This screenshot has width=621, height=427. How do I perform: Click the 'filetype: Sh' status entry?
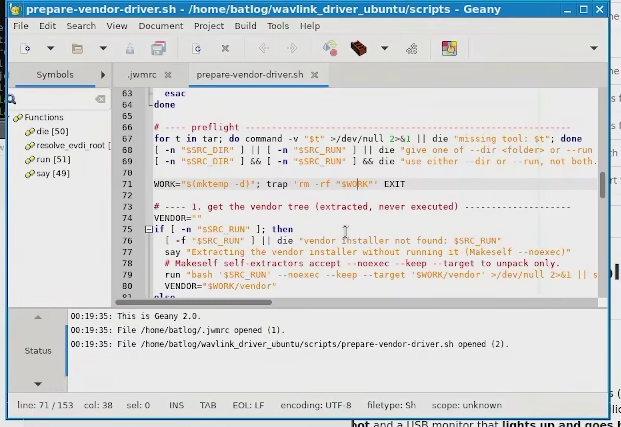pos(391,405)
